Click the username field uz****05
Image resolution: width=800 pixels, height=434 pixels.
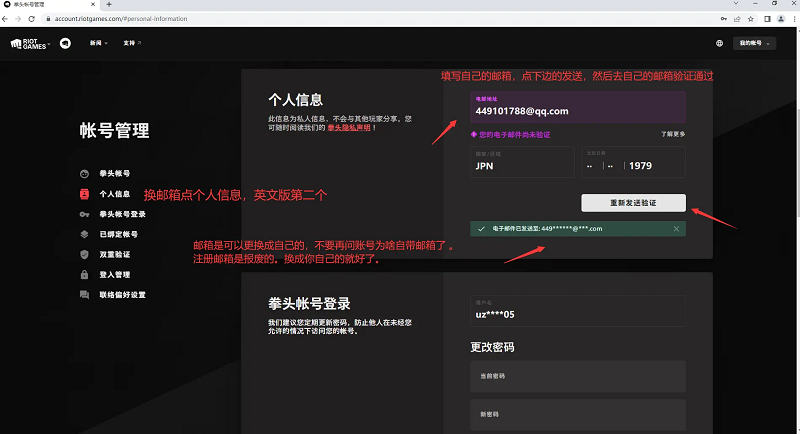578,311
